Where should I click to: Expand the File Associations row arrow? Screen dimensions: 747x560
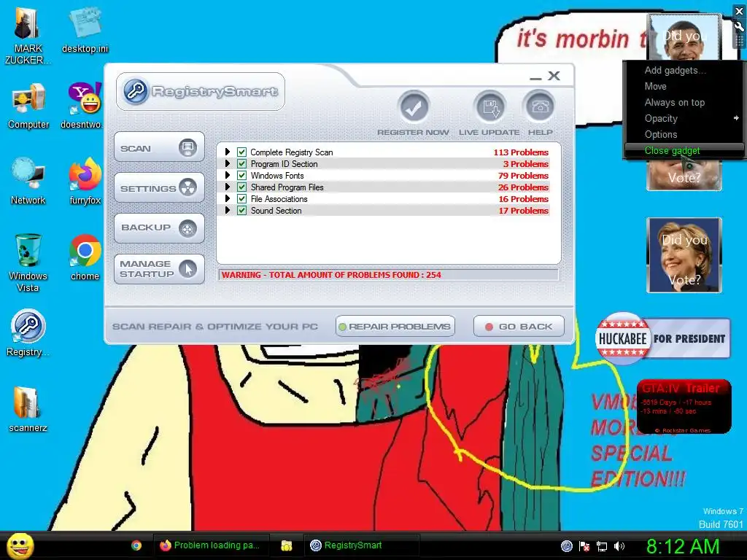pyautogui.click(x=228, y=198)
